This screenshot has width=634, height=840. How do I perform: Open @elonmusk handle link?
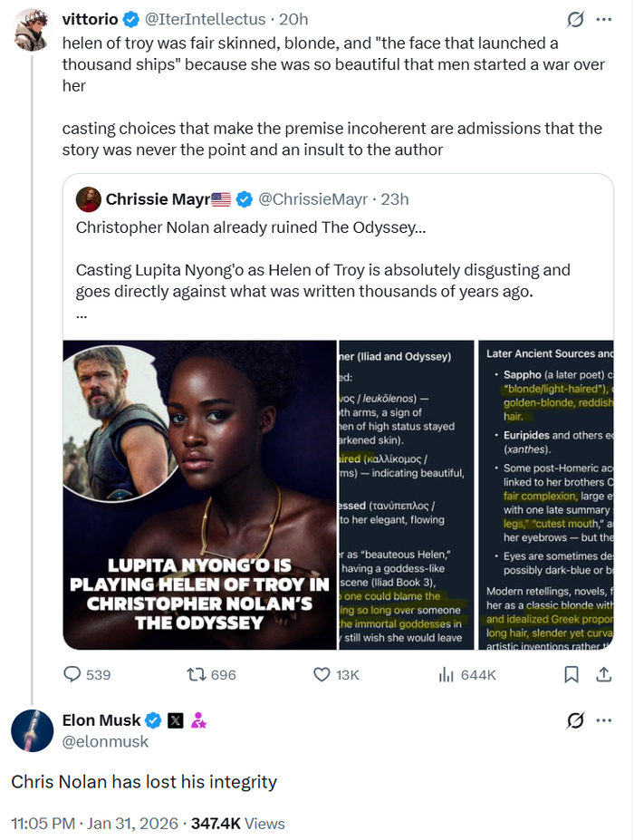click(105, 741)
